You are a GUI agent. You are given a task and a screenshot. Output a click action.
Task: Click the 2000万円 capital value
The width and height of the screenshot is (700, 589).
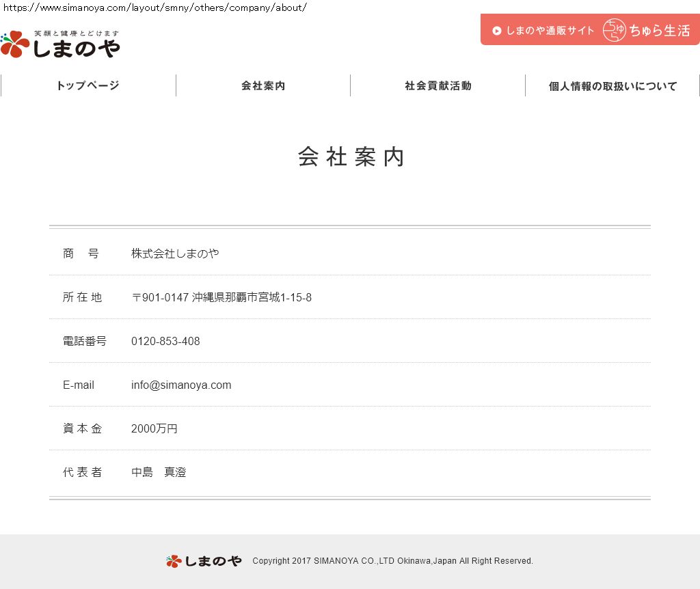(x=154, y=428)
